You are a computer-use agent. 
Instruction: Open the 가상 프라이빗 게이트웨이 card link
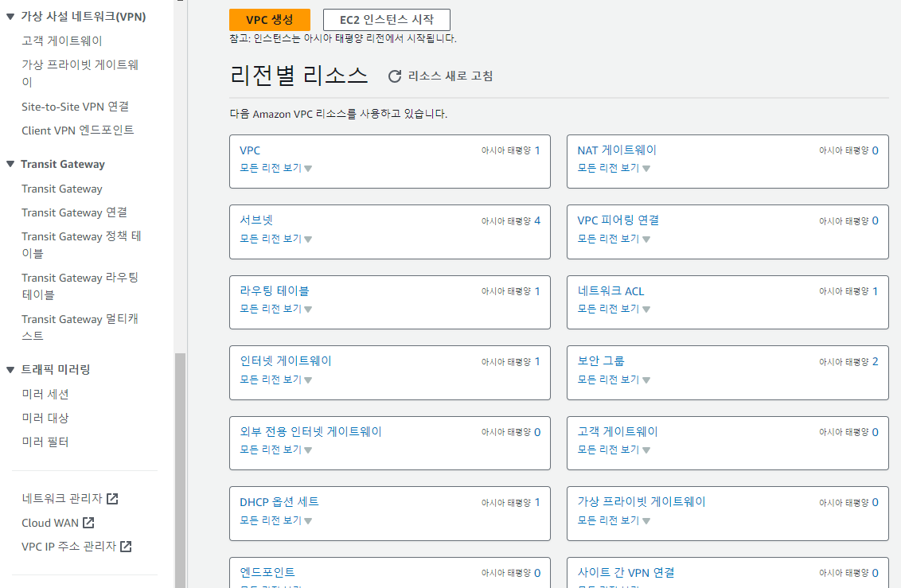[x=642, y=502]
